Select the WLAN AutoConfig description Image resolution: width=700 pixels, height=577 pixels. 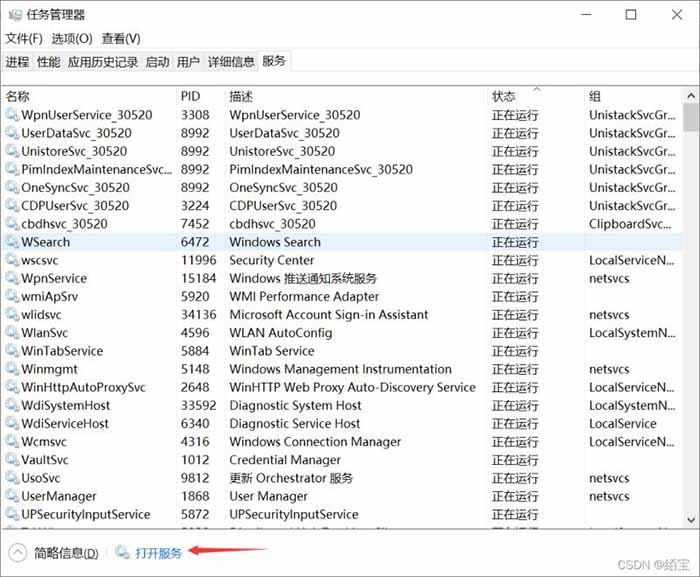(281, 333)
